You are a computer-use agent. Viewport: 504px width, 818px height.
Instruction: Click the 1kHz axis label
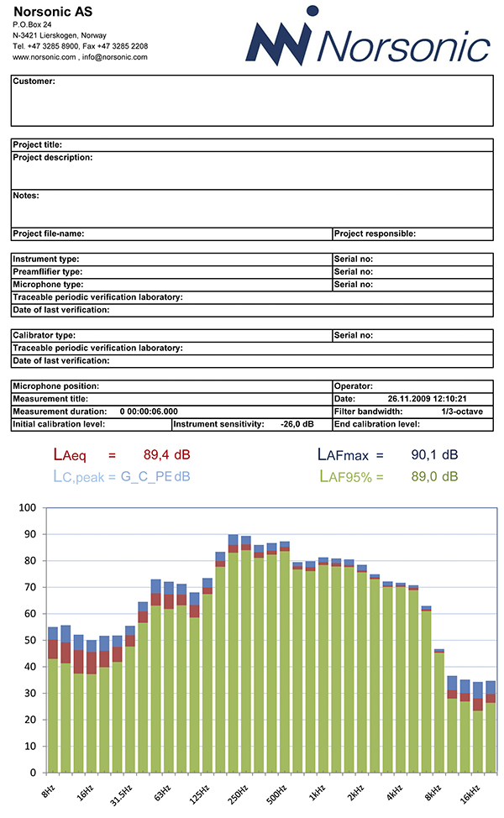[318, 793]
